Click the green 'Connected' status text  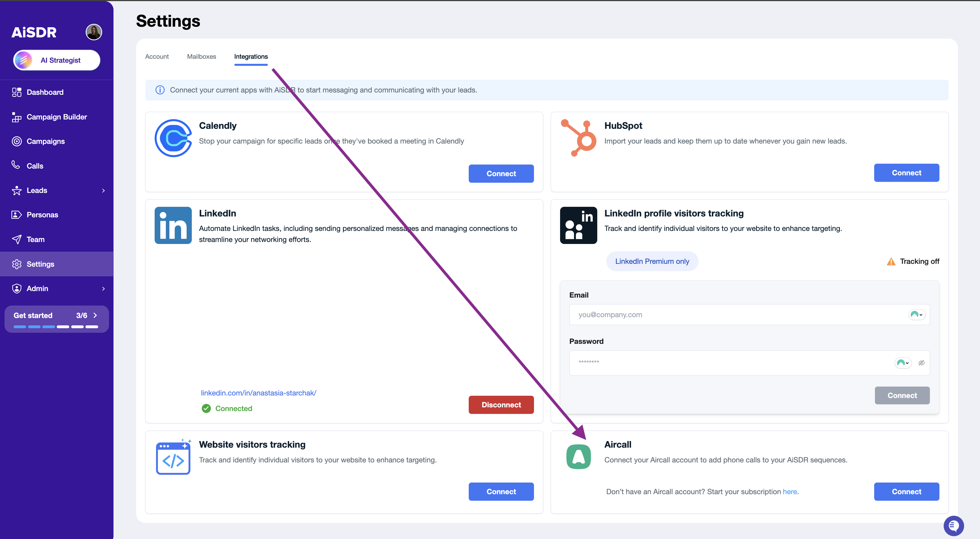pyautogui.click(x=234, y=409)
